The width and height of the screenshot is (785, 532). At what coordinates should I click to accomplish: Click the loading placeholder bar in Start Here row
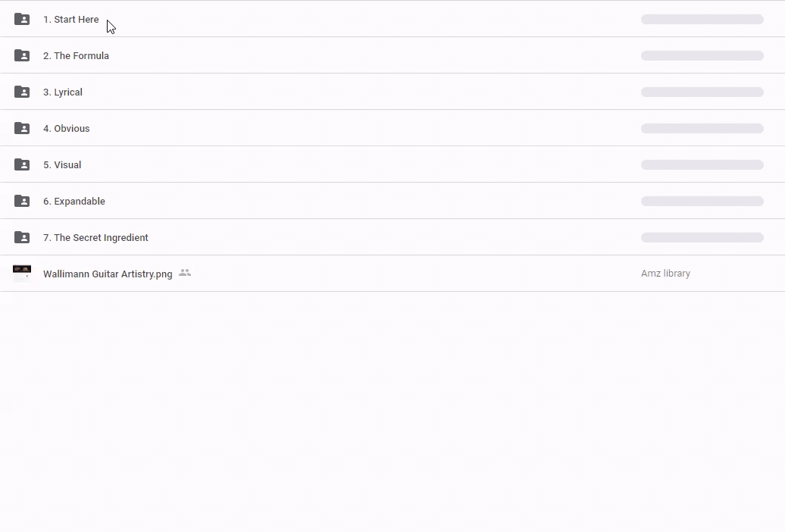point(702,20)
